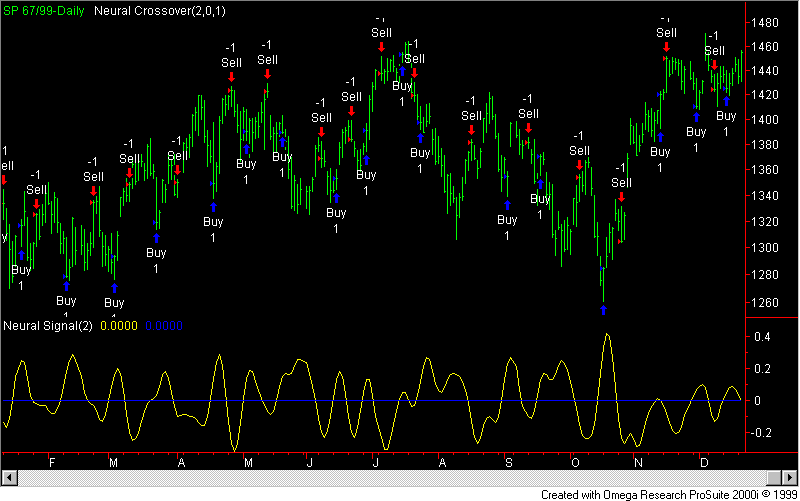800x501 pixels.
Task: Click the red Sell arrow just after the October low
Action: pyautogui.click(x=621, y=197)
